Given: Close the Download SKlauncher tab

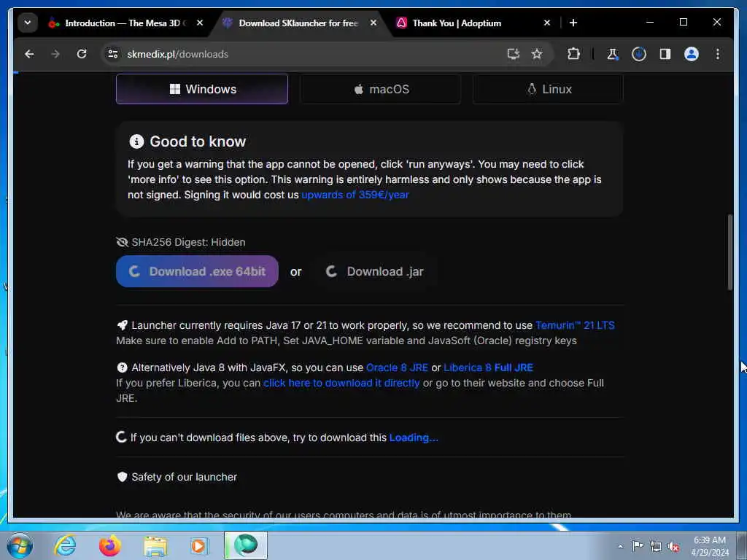Looking at the screenshot, I should [x=373, y=23].
